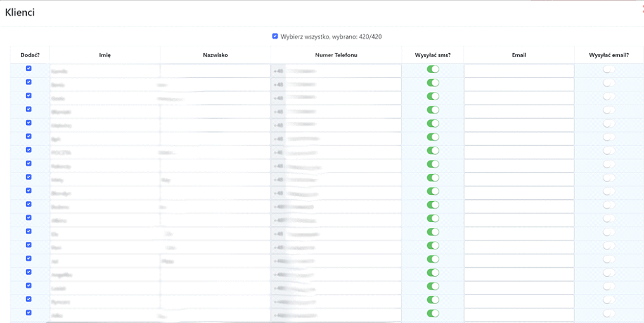This screenshot has width=644, height=323.
Task: Focus the Email input field in the fourth row
Action: tap(518, 112)
